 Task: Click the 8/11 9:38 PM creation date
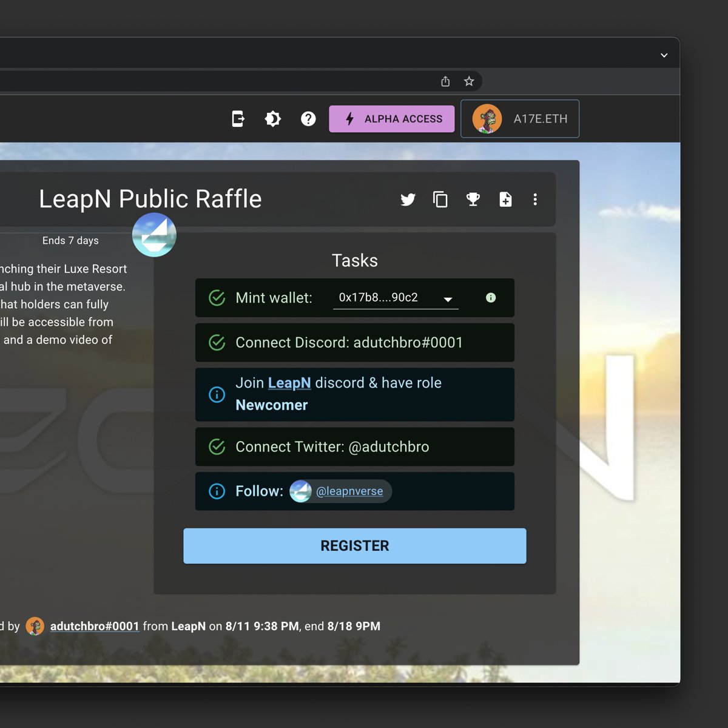point(262,626)
